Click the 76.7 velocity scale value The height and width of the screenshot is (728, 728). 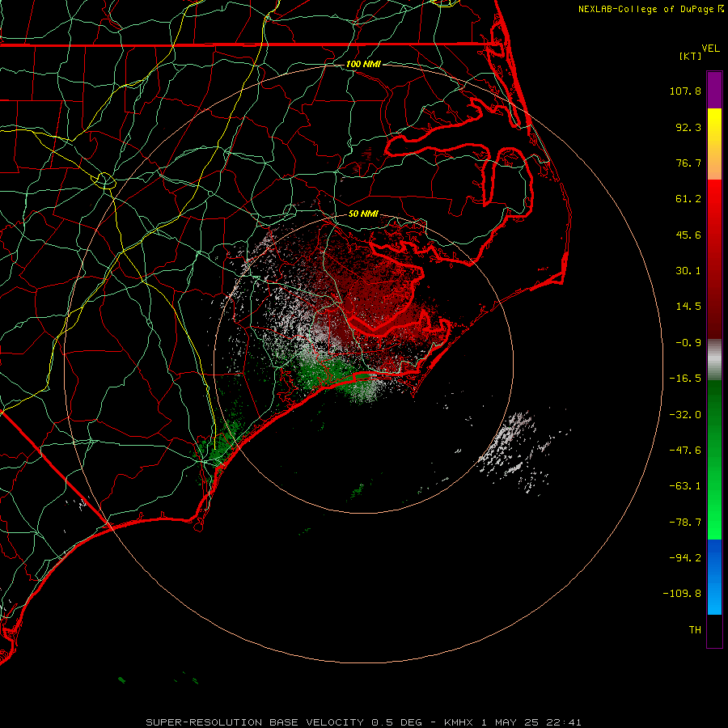[x=688, y=163]
